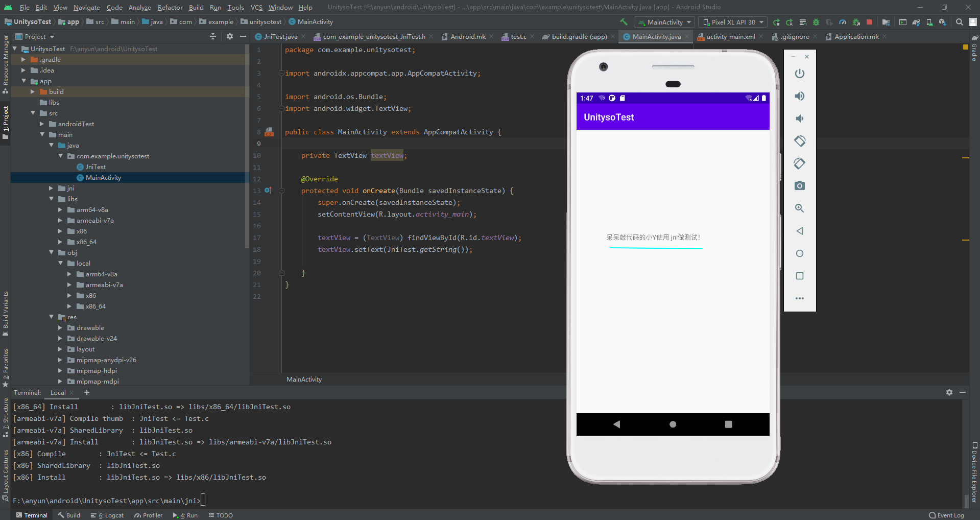Image resolution: width=980 pixels, height=520 pixels.
Task: Click the emulator zoom icon
Action: 800,208
